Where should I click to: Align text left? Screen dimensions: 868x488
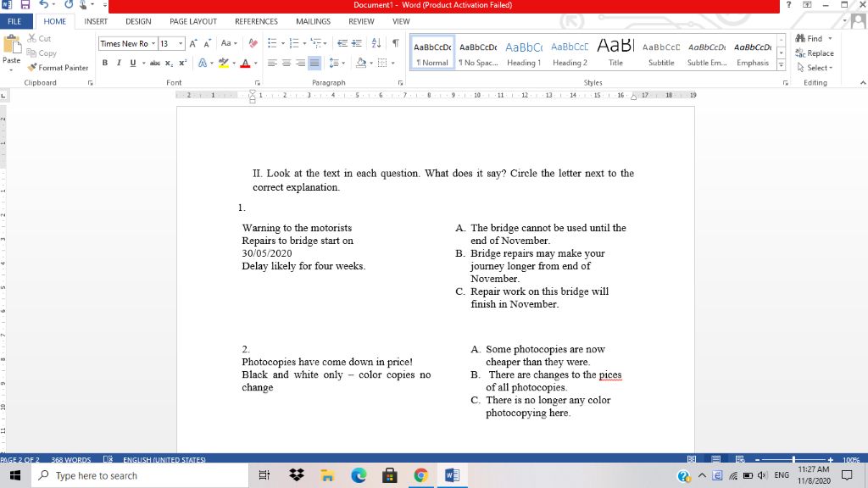pos(272,63)
